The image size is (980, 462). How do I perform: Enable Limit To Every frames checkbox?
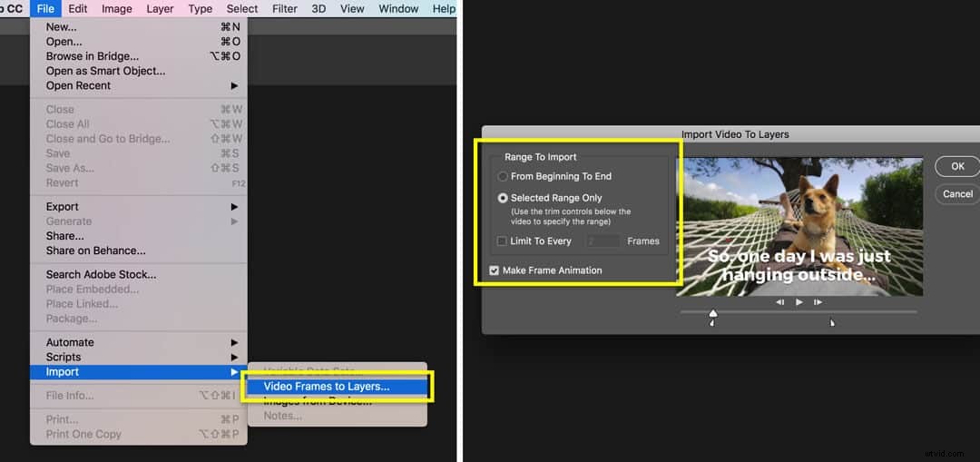(502, 241)
